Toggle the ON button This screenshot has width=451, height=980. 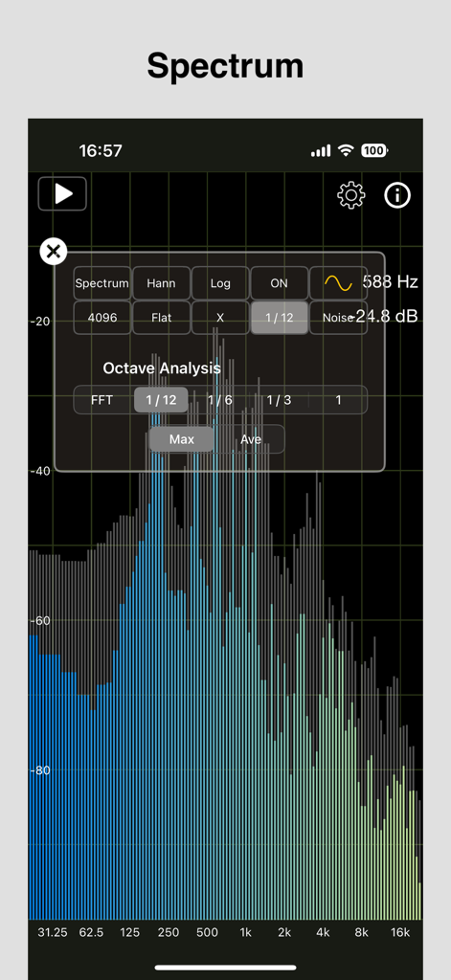tap(279, 283)
